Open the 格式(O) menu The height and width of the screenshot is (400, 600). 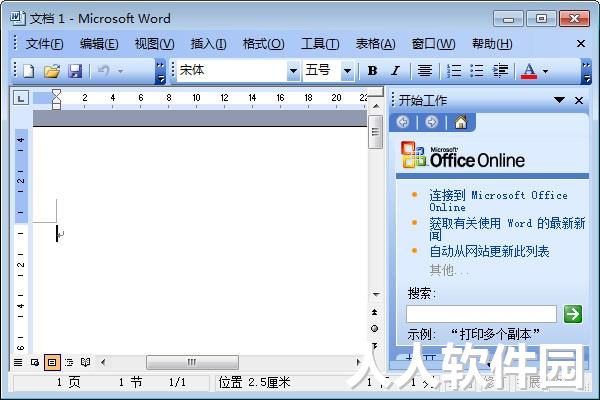point(264,44)
